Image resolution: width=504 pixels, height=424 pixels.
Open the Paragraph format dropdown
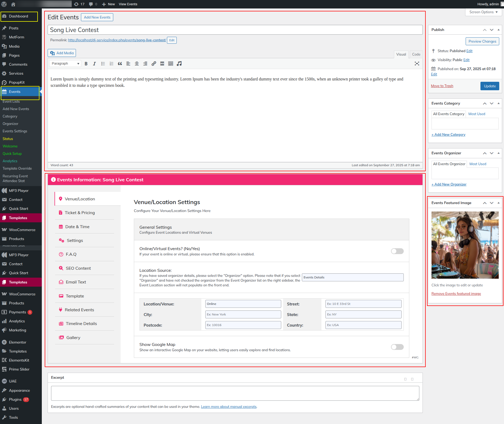pyautogui.click(x=65, y=64)
